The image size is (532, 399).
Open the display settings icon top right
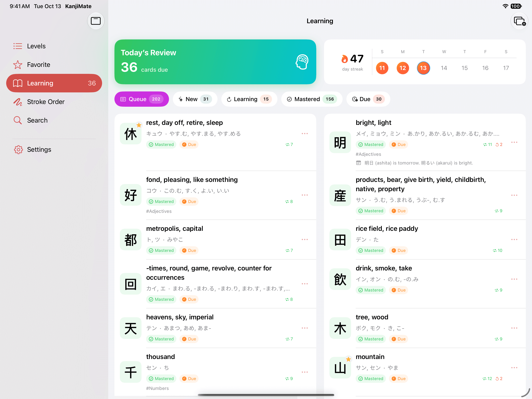click(519, 21)
